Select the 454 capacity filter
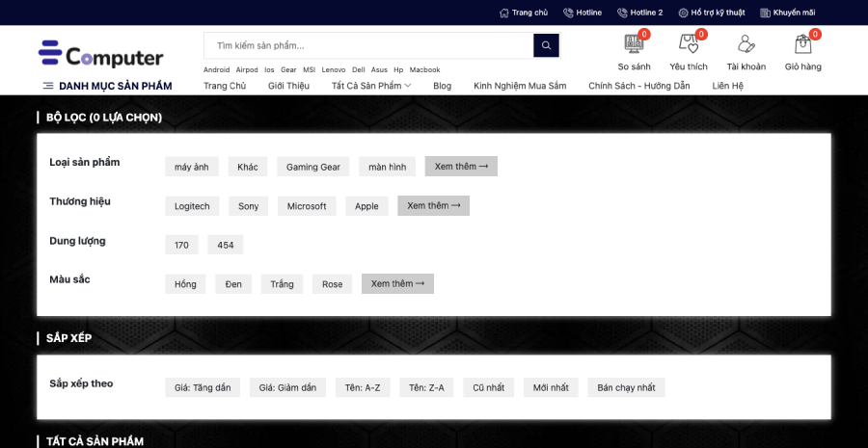The height and width of the screenshot is (448, 868). pos(226,245)
